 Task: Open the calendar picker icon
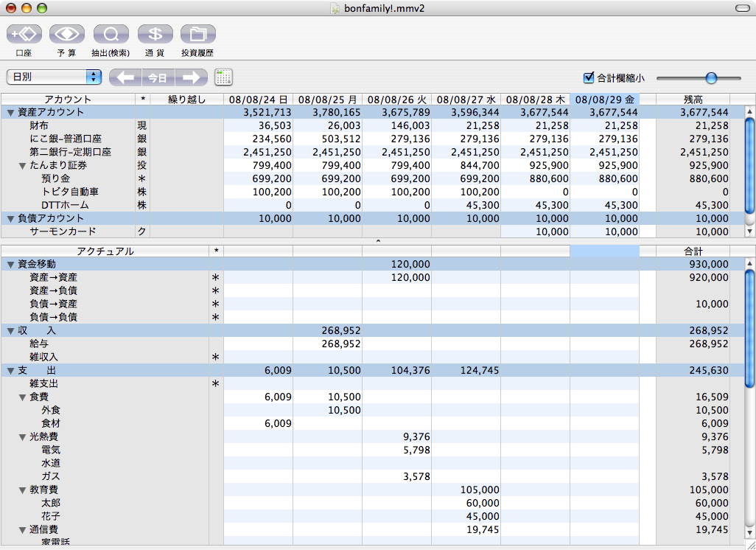[x=223, y=77]
